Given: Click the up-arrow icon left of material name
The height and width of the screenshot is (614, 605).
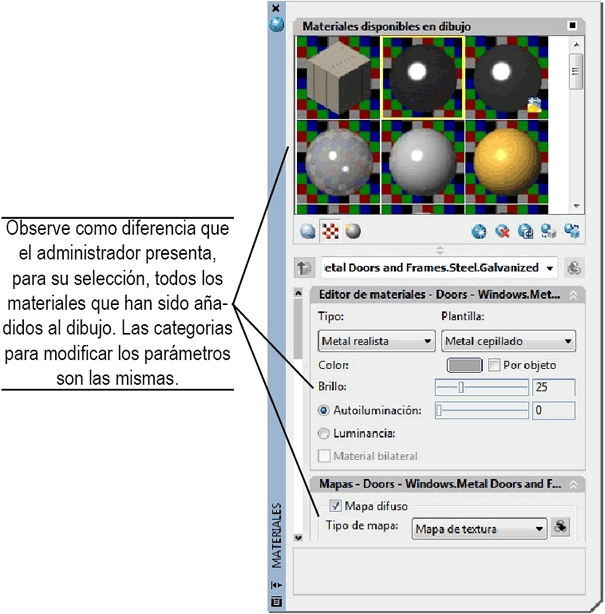Looking at the screenshot, I should 304,269.
